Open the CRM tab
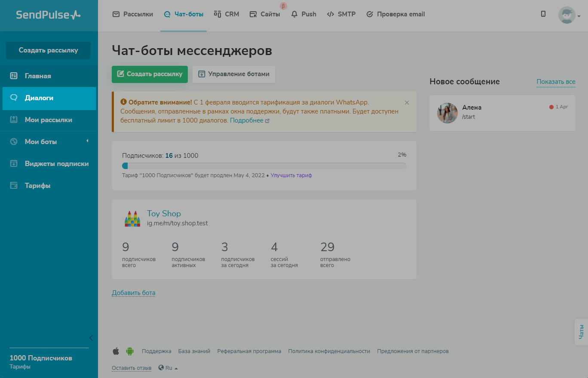The height and width of the screenshot is (378, 588). tap(227, 14)
